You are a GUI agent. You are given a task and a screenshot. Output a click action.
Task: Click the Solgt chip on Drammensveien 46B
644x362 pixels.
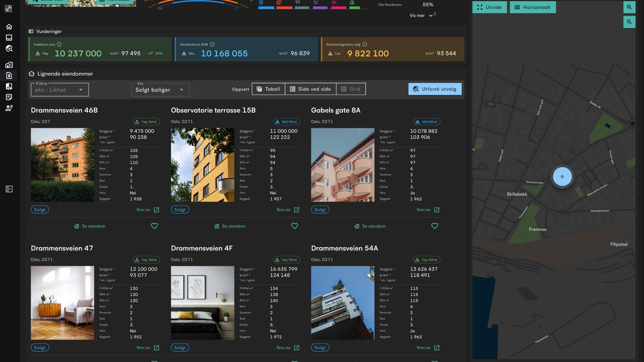[40, 210]
